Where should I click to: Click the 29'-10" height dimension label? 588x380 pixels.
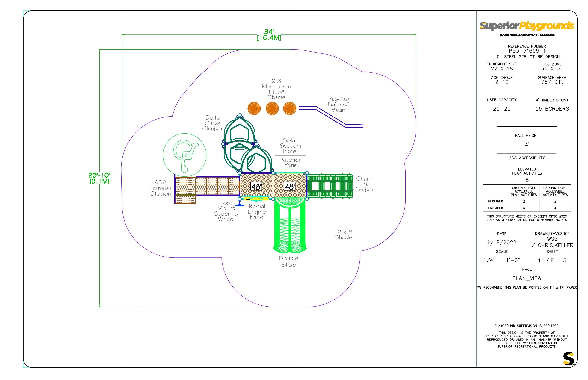99,175
